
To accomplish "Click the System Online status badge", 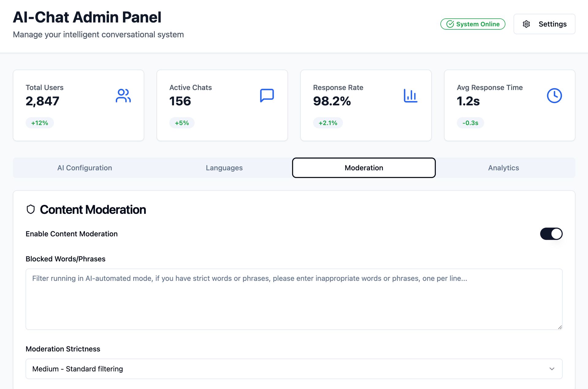I will [x=473, y=24].
